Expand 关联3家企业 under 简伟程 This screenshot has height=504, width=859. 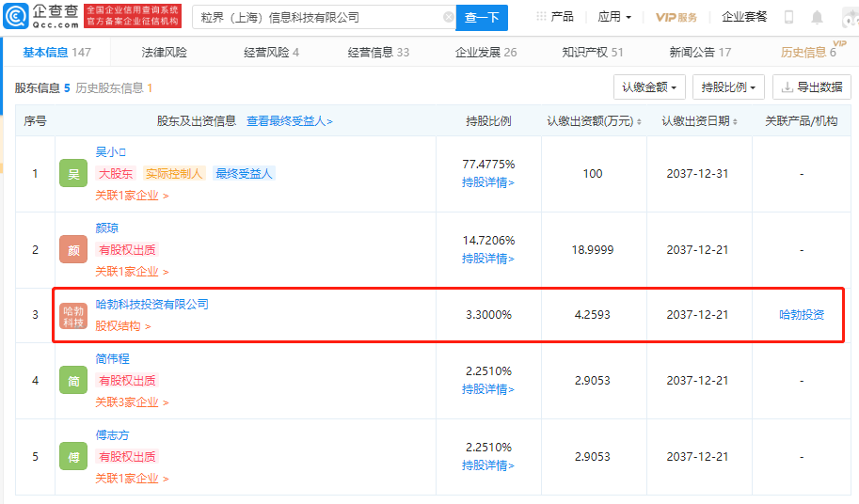pos(132,402)
